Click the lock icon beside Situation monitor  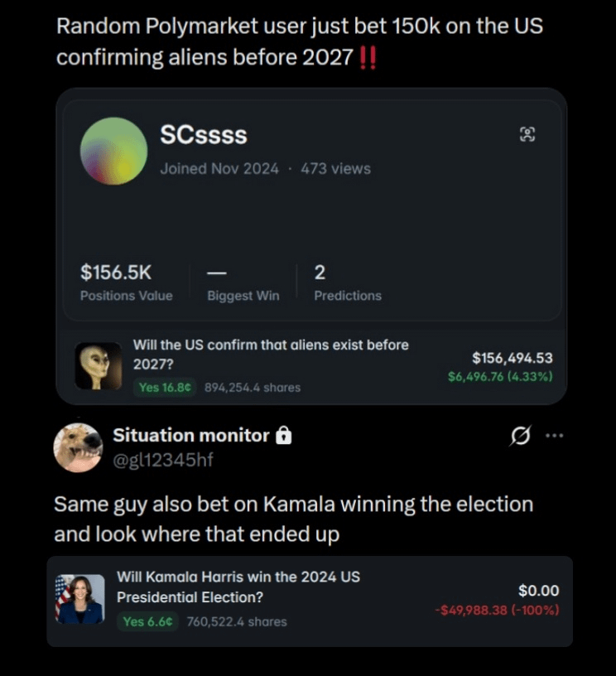click(x=283, y=436)
